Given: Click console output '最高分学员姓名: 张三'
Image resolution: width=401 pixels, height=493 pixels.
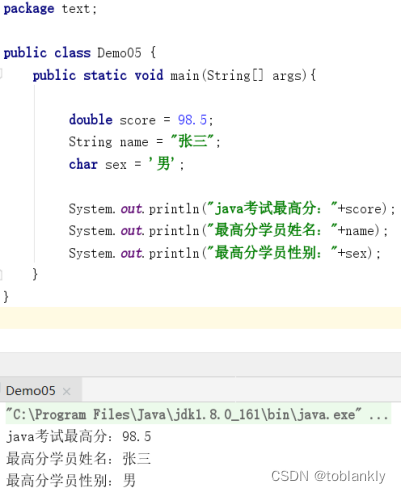Looking at the screenshot, I should (x=79, y=459).
